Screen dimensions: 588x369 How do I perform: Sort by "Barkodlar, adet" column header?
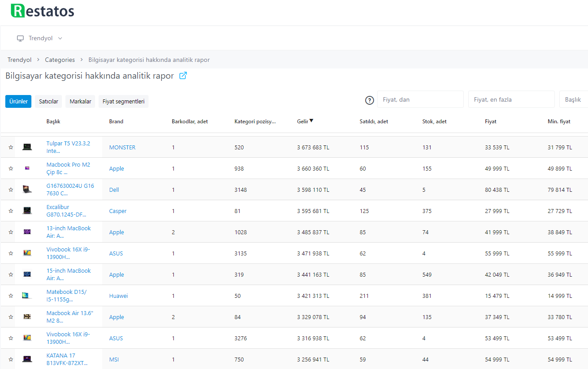coord(190,122)
